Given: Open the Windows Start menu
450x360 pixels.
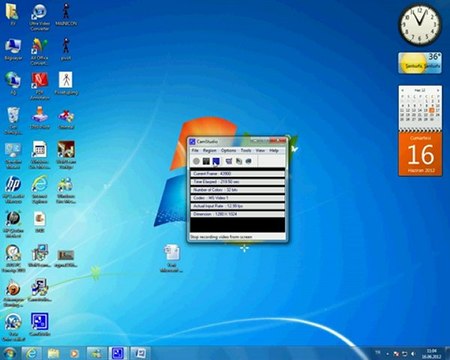Looking at the screenshot, I should [9, 353].
